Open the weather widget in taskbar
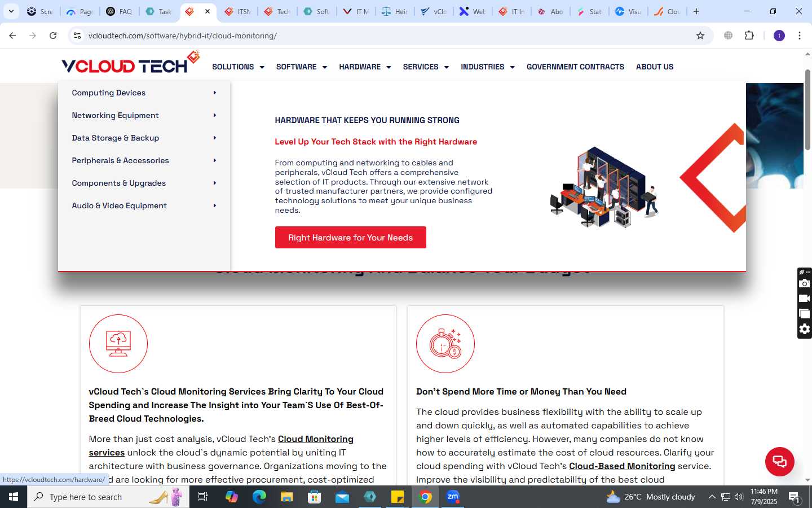 click(x=651, y=497)
